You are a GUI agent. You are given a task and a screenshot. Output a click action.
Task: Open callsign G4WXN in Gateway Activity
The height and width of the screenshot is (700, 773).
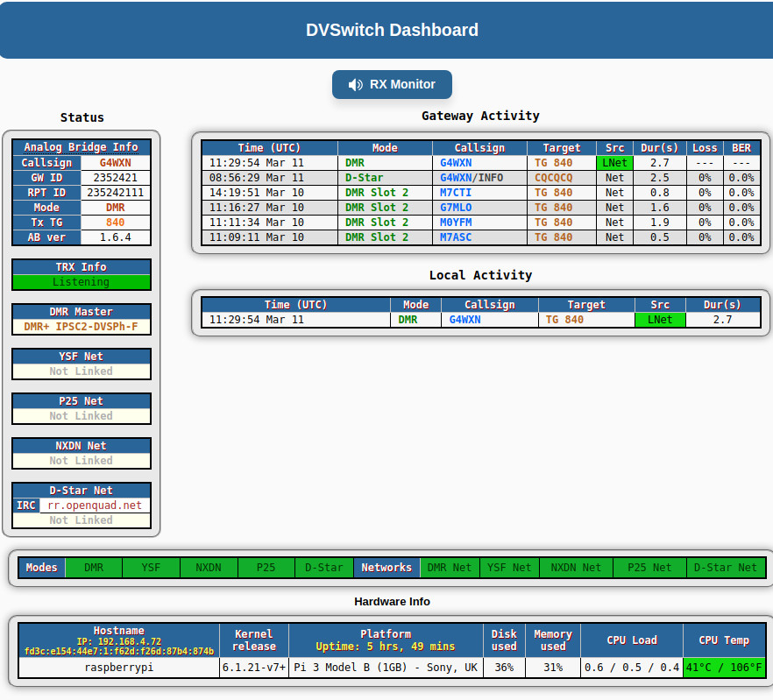point(455,162)
